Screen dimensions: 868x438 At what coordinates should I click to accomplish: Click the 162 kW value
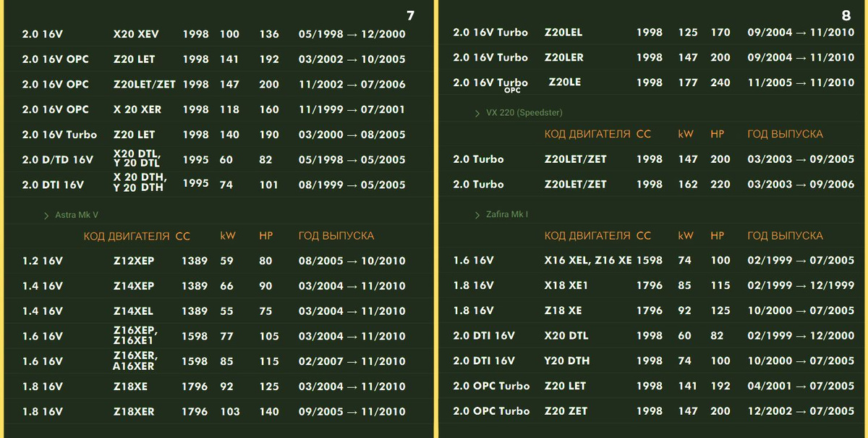[688, 185]
